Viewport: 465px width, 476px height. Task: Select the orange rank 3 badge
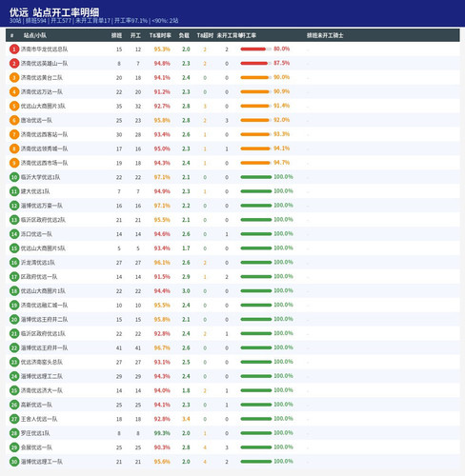click(14, 78)
